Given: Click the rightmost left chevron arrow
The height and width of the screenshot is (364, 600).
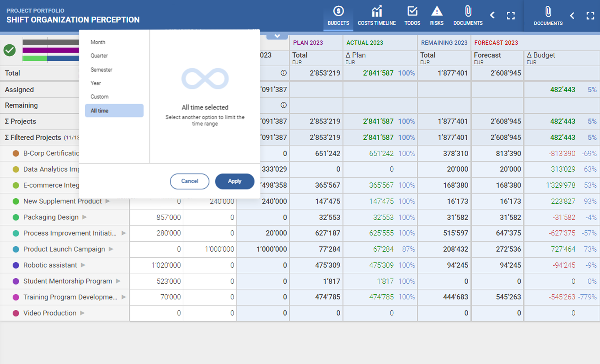Looking at the screenshot, I should coord(572,16).
